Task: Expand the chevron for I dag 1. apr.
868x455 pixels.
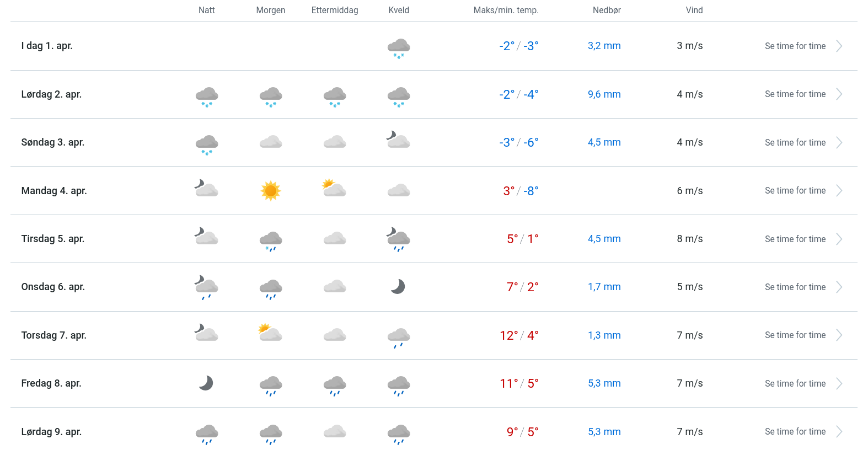Action: [839, 46]
